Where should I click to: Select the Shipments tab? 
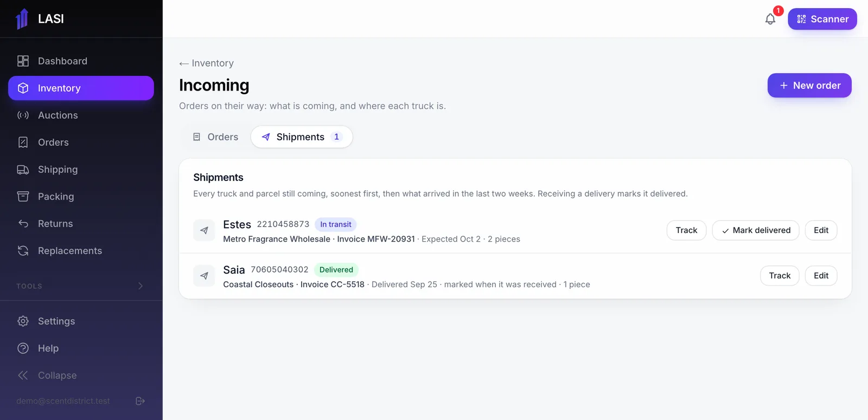(302, 137)
